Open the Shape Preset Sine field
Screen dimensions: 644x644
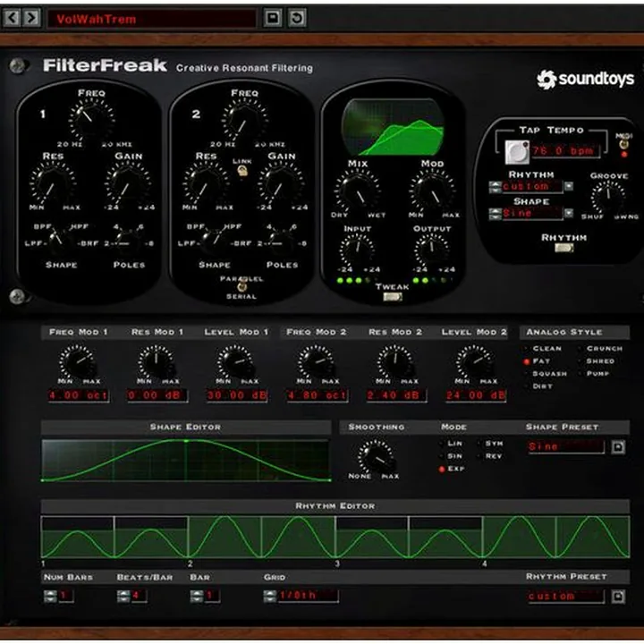(x=566, y=446)
